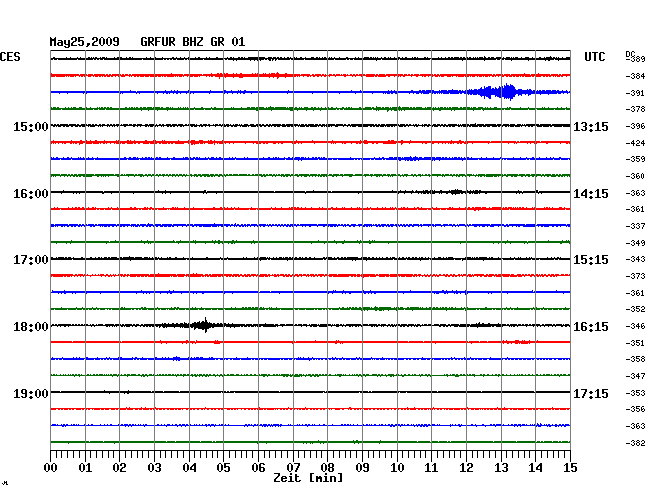Click minute tick label 02
650x494 pixels.
coord(119,468)
